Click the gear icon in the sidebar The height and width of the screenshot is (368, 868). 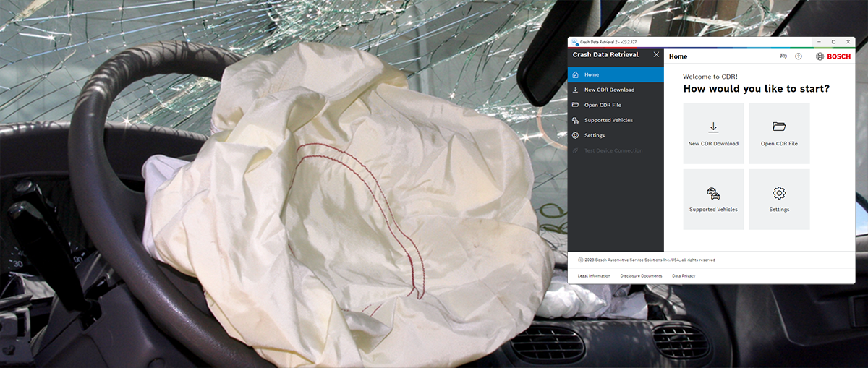[575, 135]
